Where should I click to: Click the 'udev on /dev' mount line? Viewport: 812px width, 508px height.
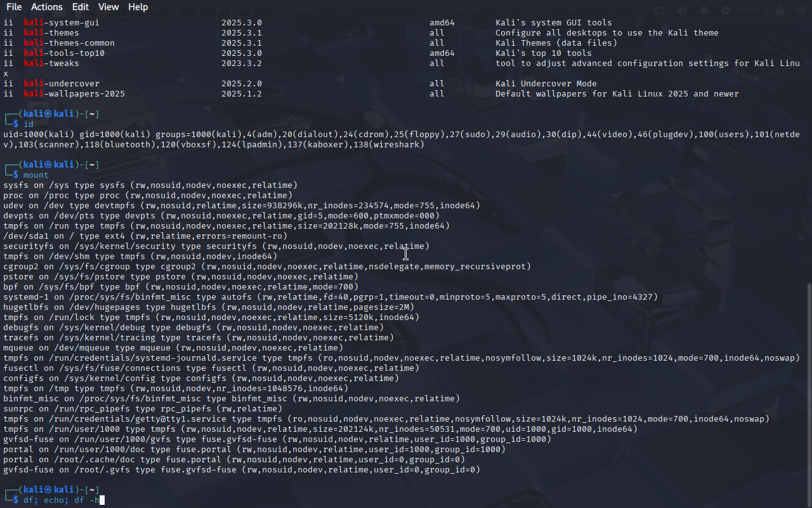pyautogui.click(x=242, y=206)
